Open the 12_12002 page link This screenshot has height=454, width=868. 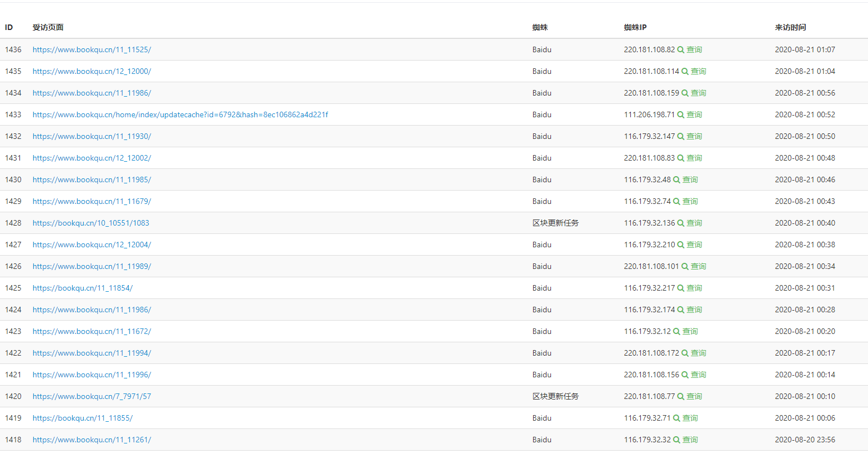[92, 158]
